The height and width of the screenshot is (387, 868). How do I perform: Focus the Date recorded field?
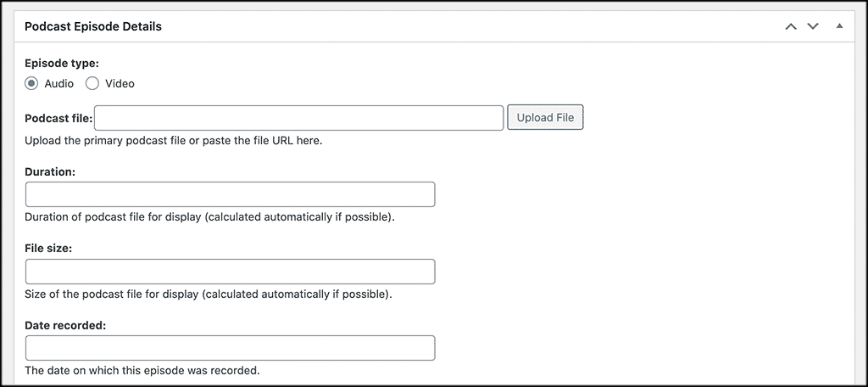[231, 348]
